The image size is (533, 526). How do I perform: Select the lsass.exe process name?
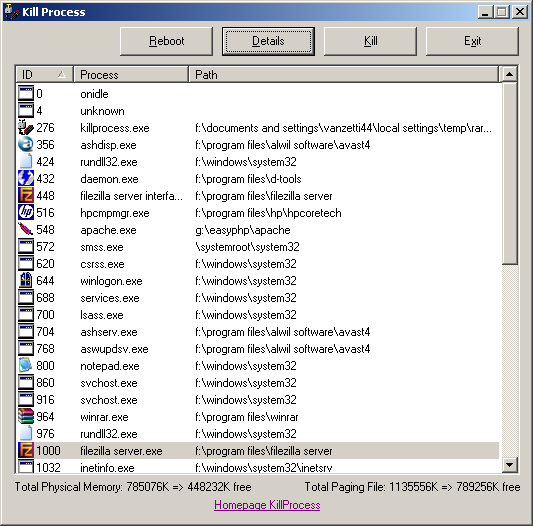[102, 315]
